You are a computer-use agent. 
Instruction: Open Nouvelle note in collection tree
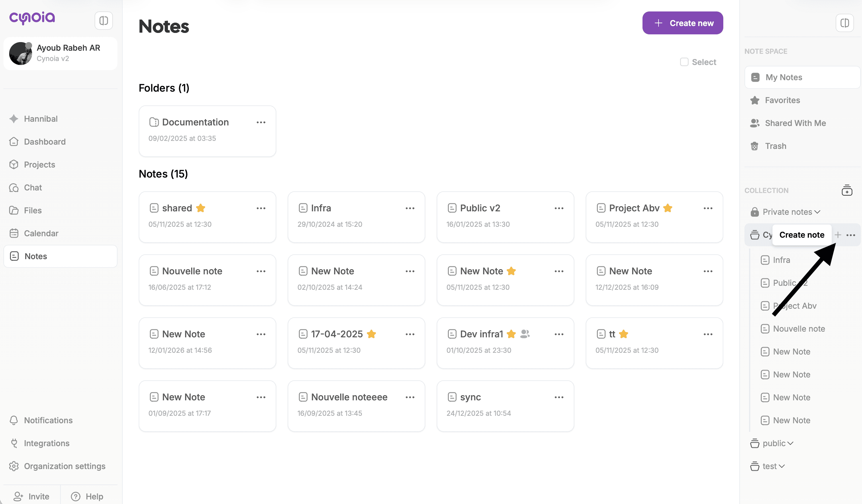(x=799, y=328)
